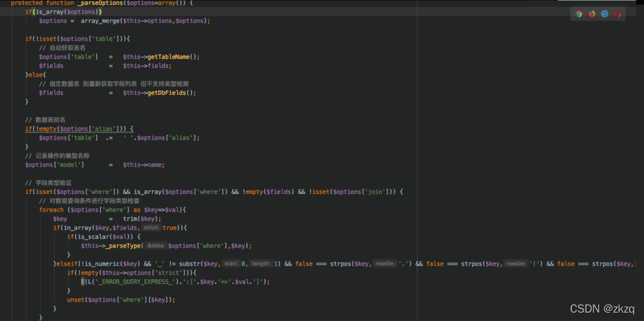Click the 'join' key in the isset check
644x321 pixels.
377,192
